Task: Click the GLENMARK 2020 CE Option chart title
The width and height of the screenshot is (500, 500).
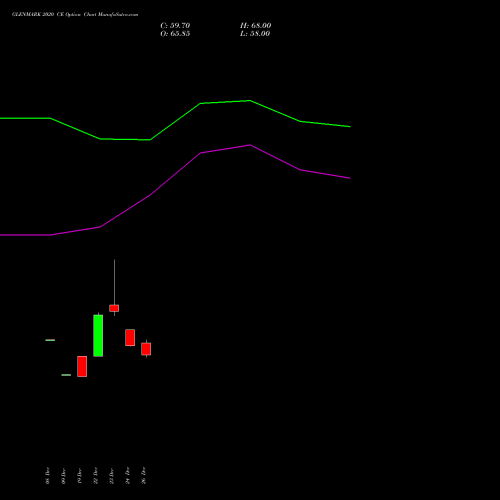Action: point(75,15)
